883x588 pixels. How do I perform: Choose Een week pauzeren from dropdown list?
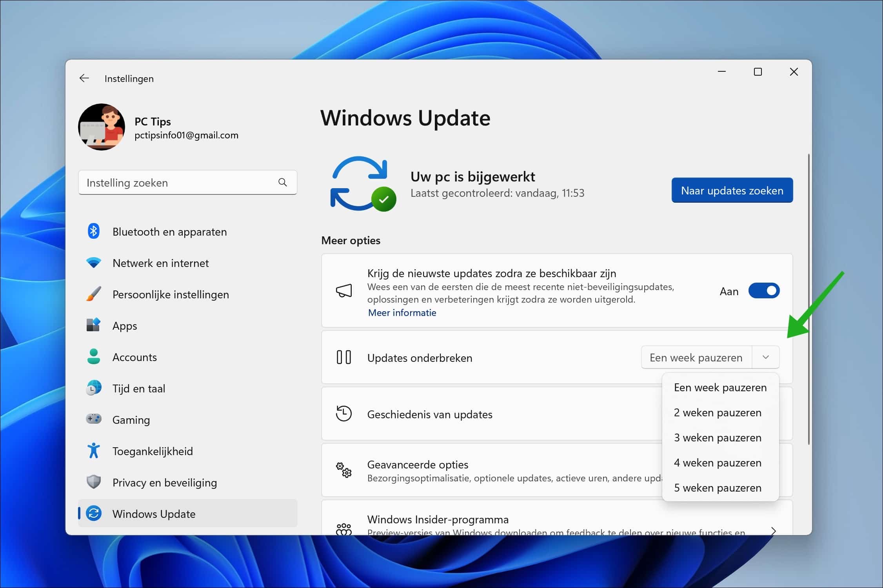pyautogui.click(x=720, y=387)
